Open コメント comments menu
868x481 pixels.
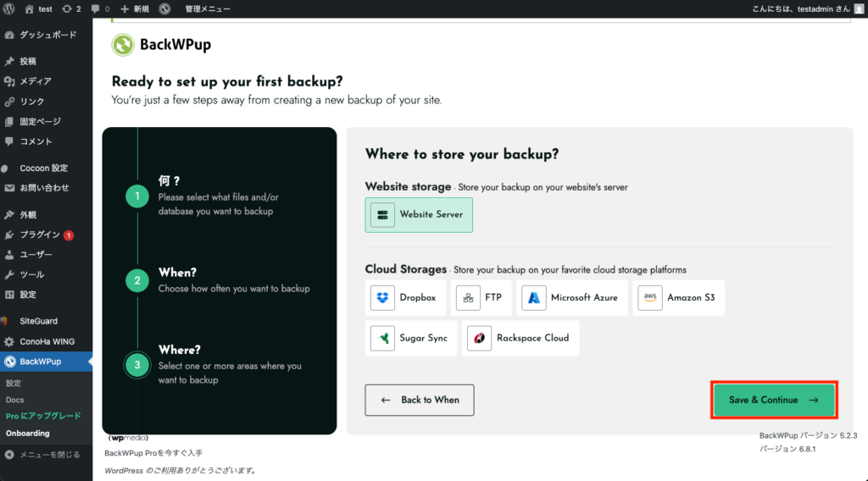point(47,141)
